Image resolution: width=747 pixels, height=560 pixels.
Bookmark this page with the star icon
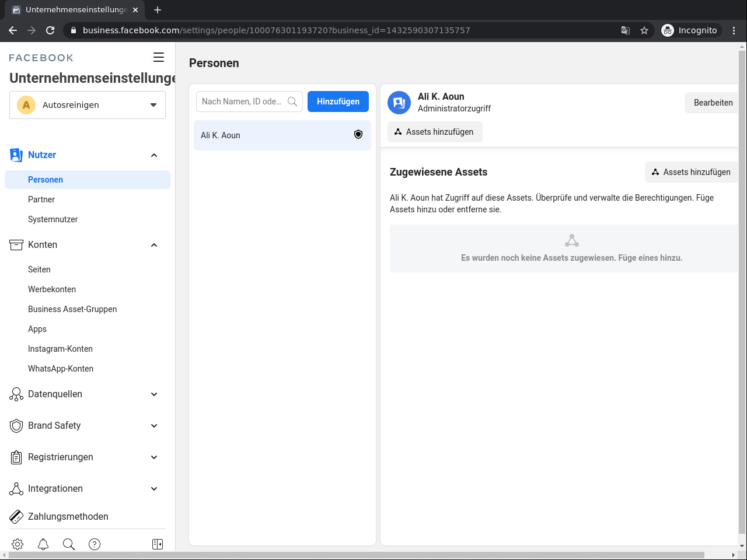644,30
